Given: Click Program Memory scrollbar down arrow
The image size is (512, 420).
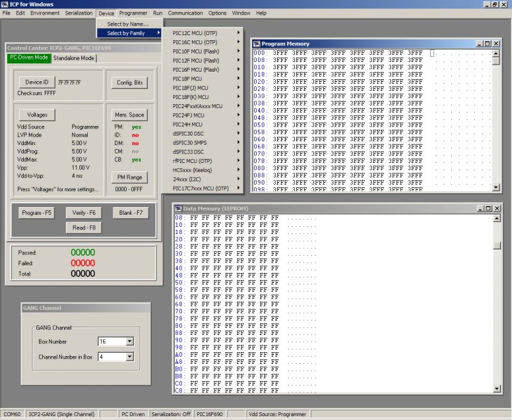Looking at the screenshot, I should 496,187.
